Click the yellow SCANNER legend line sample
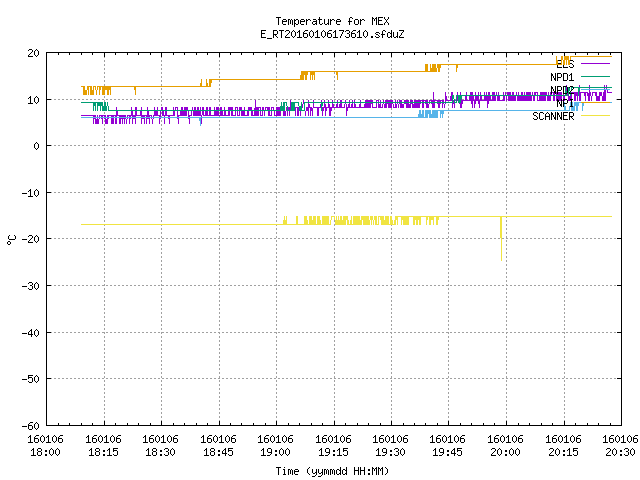 (x=596, y=116)
